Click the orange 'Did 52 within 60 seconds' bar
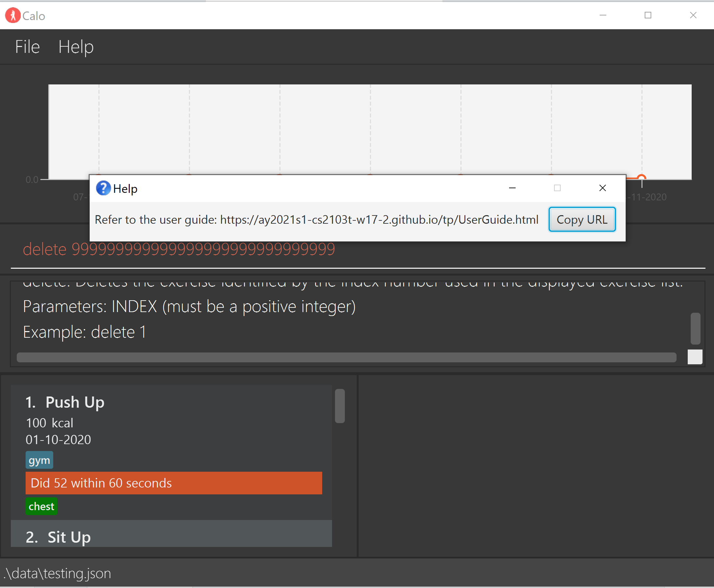Image resolution: width=714 pixels, height=588 pixels. pyautogui.click(x=173, y=483)
